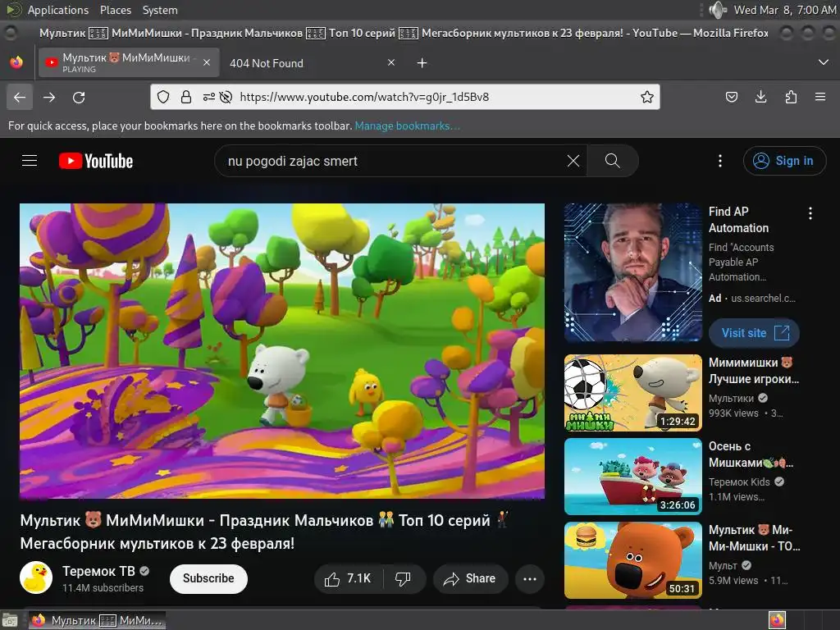The height and width of the screenshot is (630, 840).
Task: Bookmark this page with the star
Action: (x=647, y=97)
